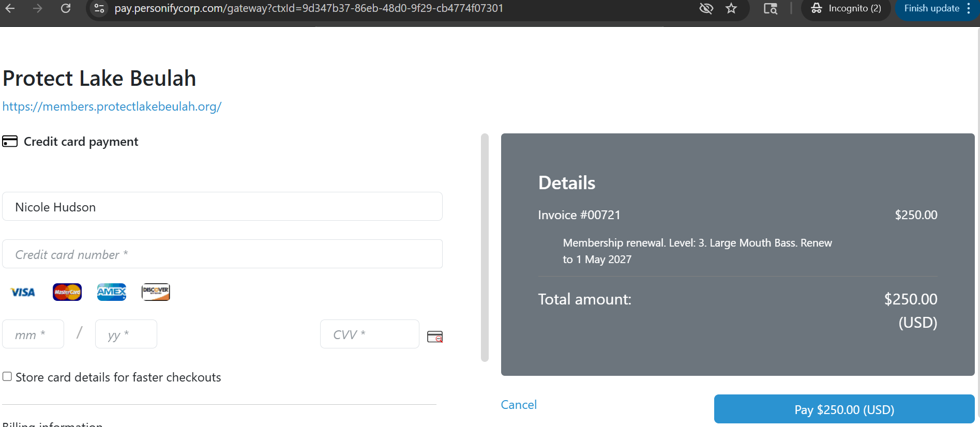Focus the Nicole Hudson cardholder name field
This screenshot has width=980, height=427.
pos(222,206)
